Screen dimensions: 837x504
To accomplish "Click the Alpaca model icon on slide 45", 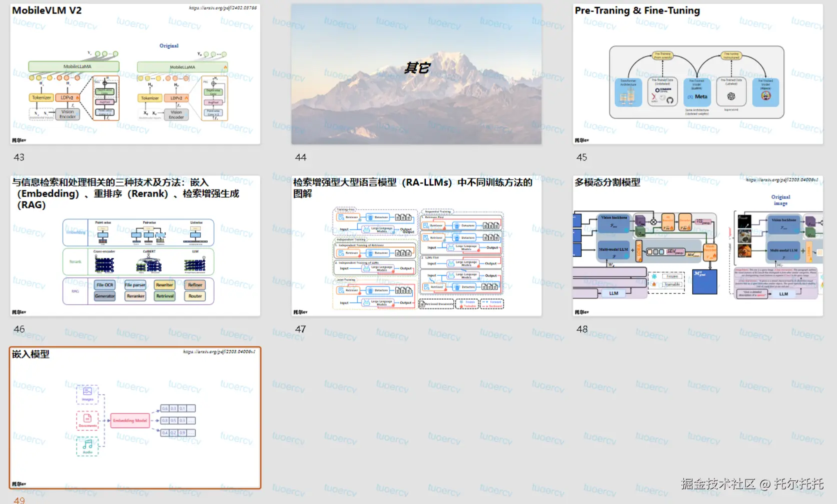I will click(x=766, y=96).
